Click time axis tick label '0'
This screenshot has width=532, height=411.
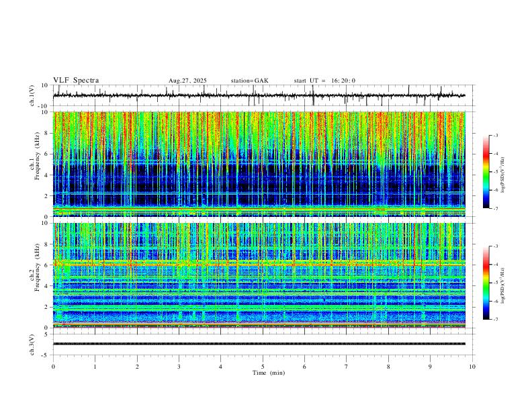pyautogui.click(x=53, y=367)
